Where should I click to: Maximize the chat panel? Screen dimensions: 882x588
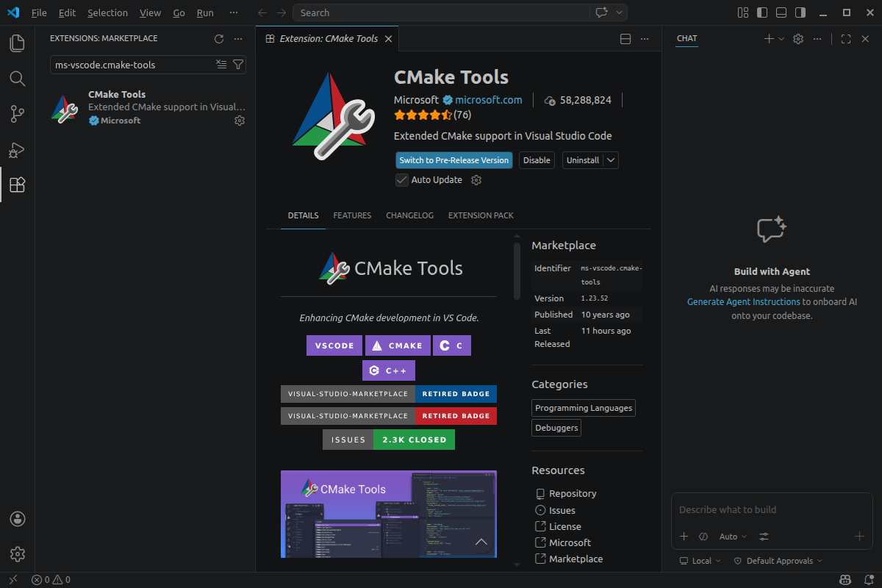[x=846, y=39]
